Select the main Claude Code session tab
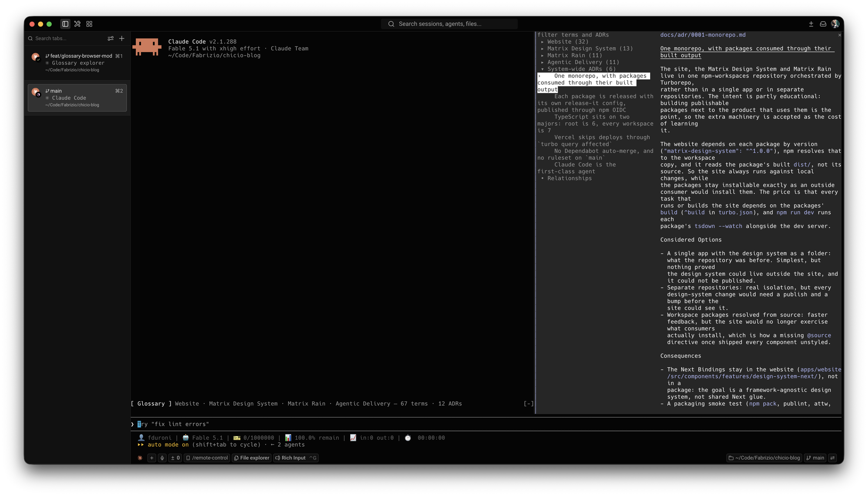 click(77, 98)
